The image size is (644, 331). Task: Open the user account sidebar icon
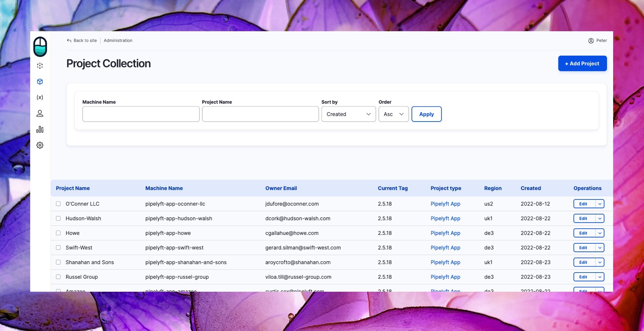tap(40, 113)
